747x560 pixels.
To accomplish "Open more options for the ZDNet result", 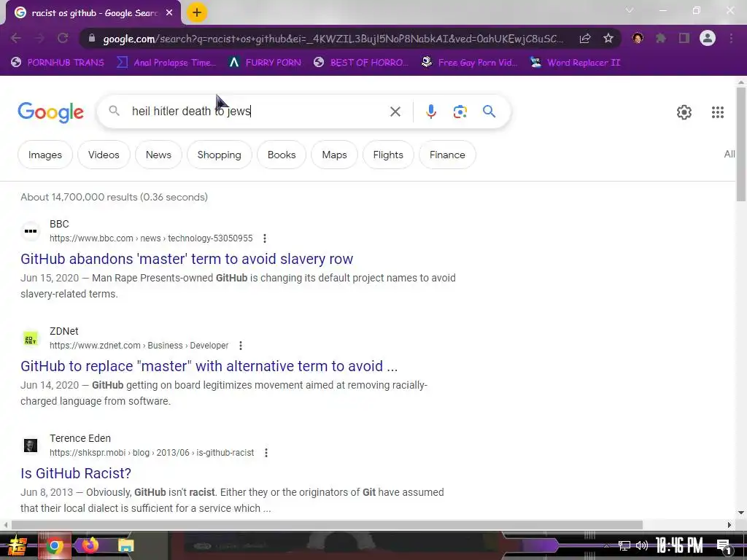I will click(x=241, y=345).
